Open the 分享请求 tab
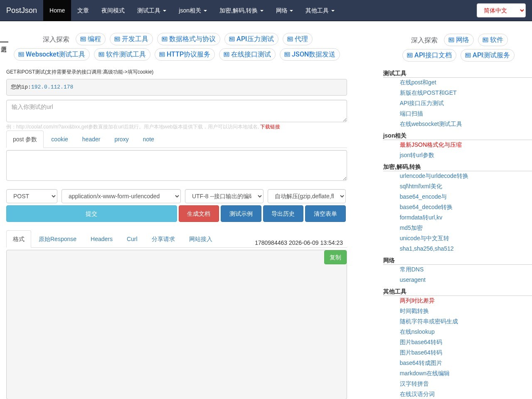 pyautogui.click(x=163, y=239)
